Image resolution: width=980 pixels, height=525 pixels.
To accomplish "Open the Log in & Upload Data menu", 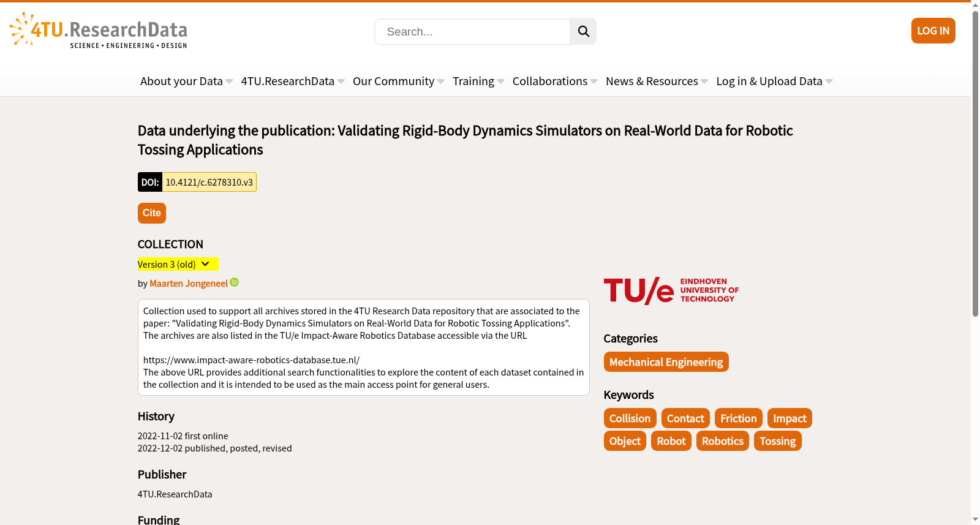I will tap(769, 81).
